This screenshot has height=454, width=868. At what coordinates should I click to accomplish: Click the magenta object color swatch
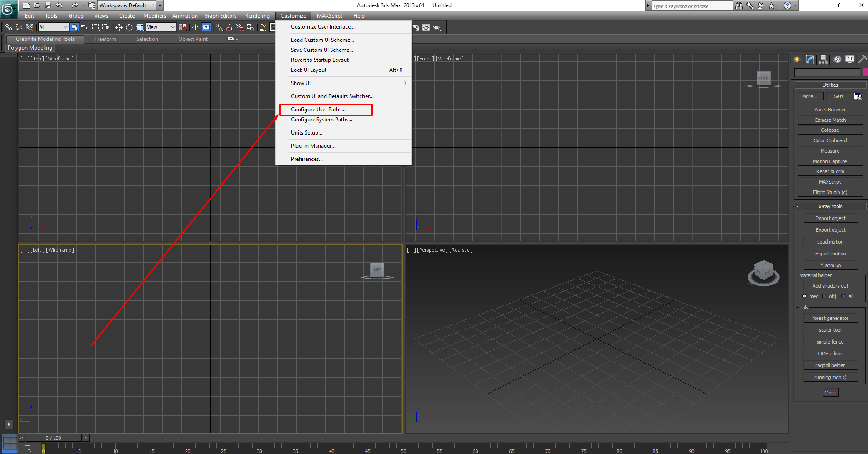pyautogui.click(x=865, y=72)
